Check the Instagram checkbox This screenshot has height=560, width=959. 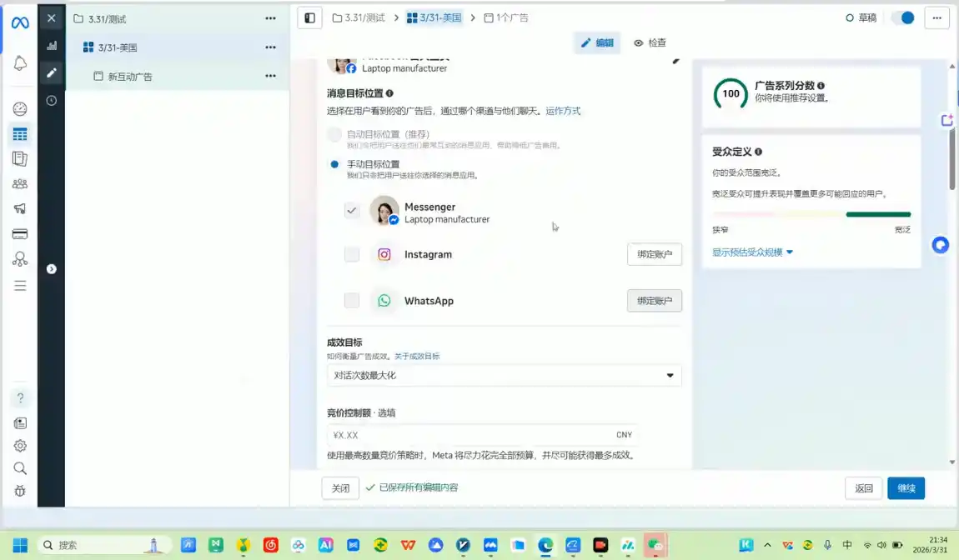click(x=352, y=254)
